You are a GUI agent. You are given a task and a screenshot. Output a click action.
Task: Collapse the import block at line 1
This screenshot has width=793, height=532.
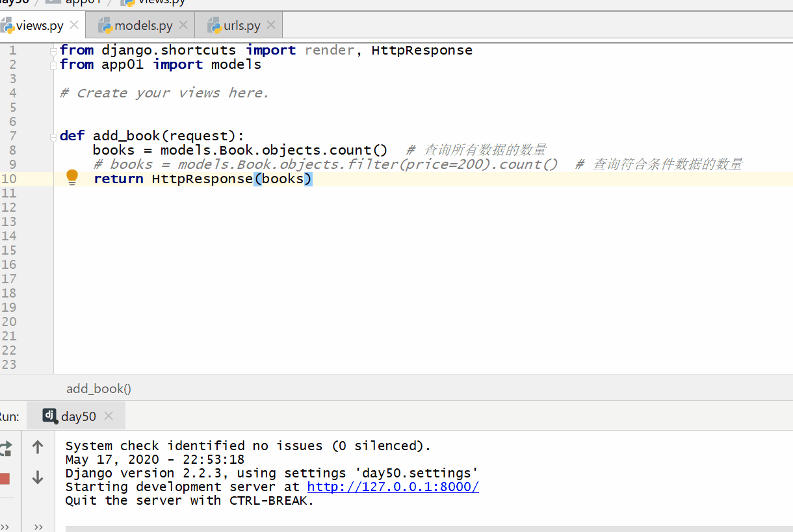pyautogui.click(x=53, y=51)
